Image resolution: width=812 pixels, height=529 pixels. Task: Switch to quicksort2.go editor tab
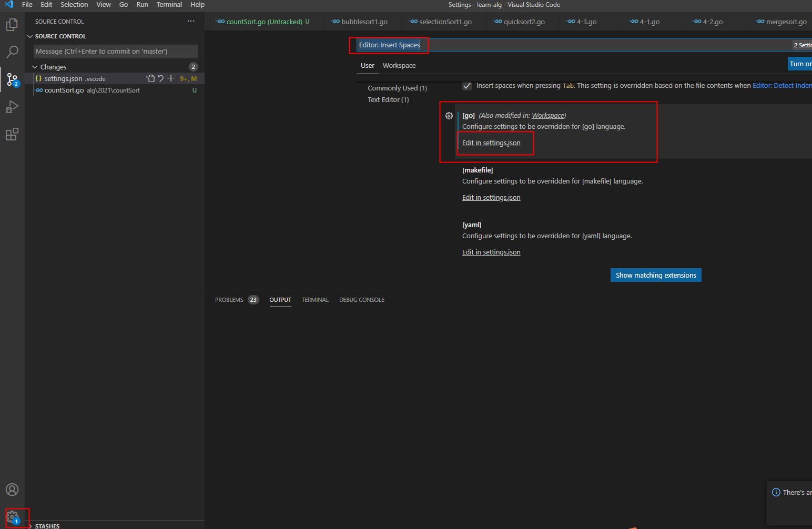[x=523, y=22]
